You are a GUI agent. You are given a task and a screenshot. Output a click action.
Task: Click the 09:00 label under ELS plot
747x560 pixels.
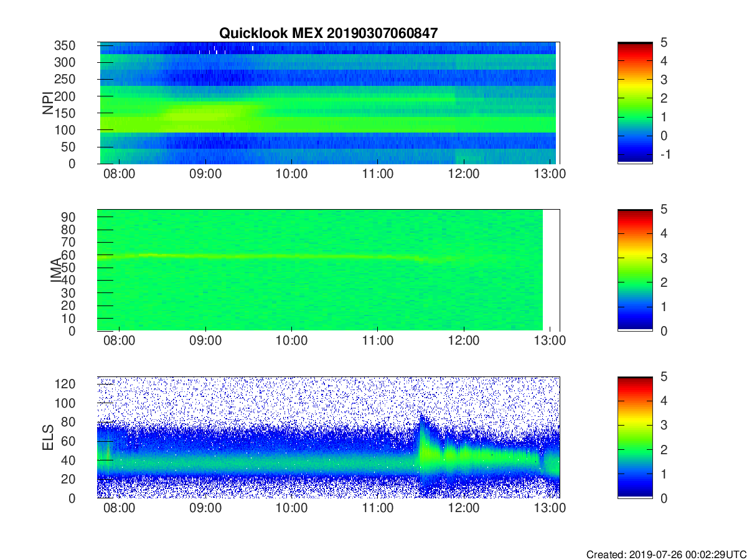[x=205, y=508]
